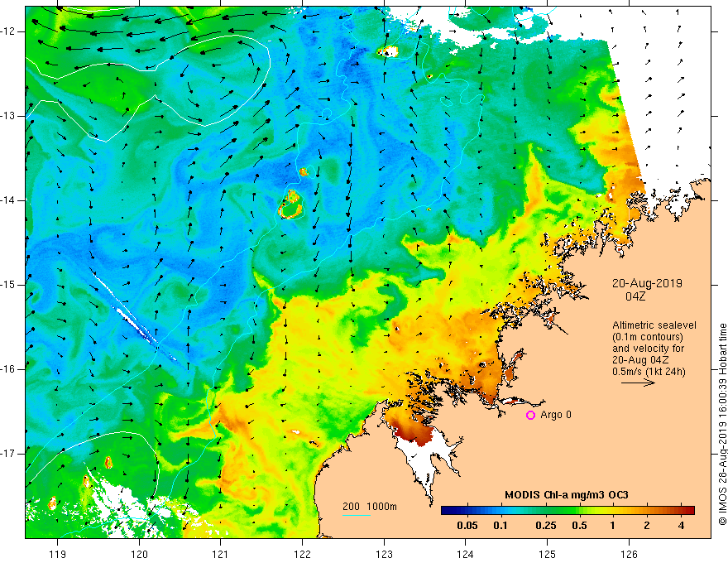
Task: Click the 'Altimetric sealevel' legend text
Action: [654, 325]
